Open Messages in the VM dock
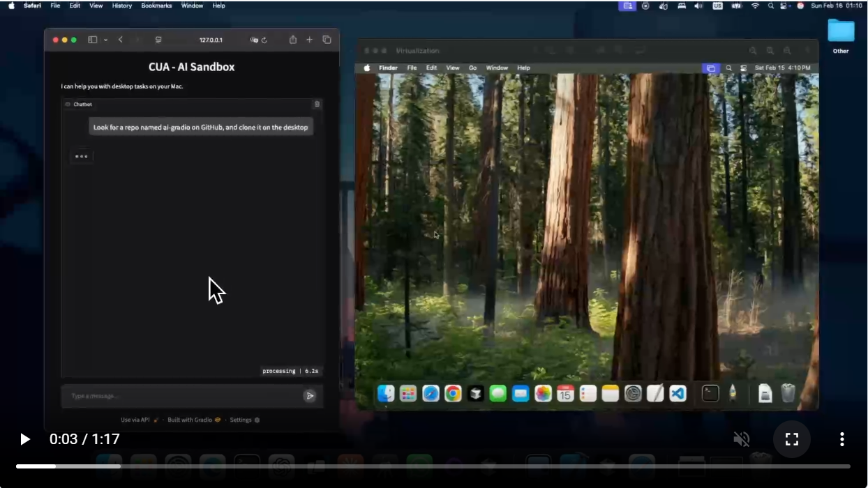Image resolution: width=868 pixels, height=488 pixels. [x=497, y=393]
